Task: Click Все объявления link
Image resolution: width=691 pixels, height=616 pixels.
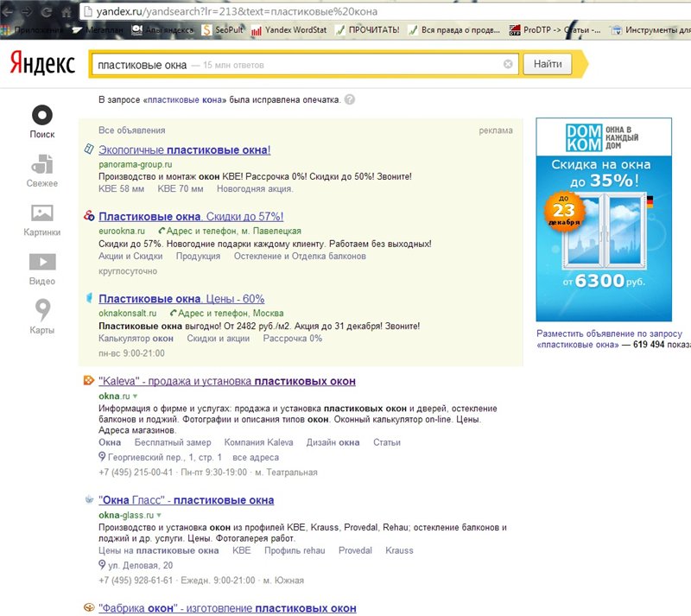Action: tap(132, 130)
